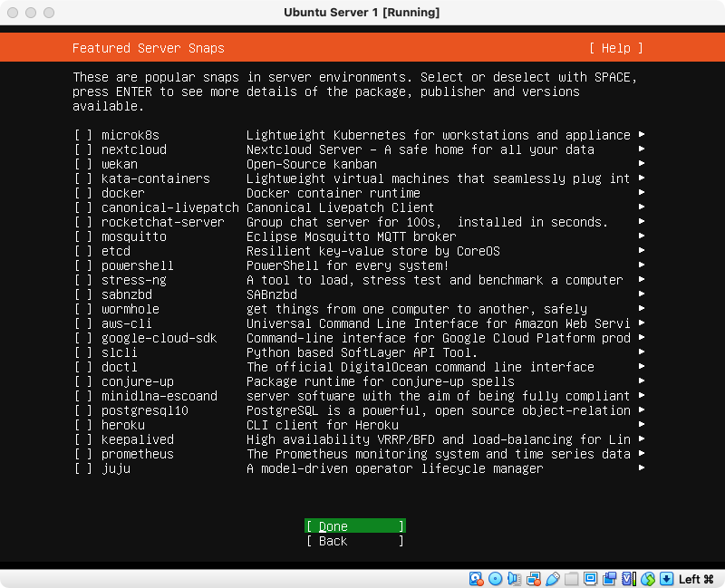
Task: Open the shared folders icon
Action: coord(572,578)
